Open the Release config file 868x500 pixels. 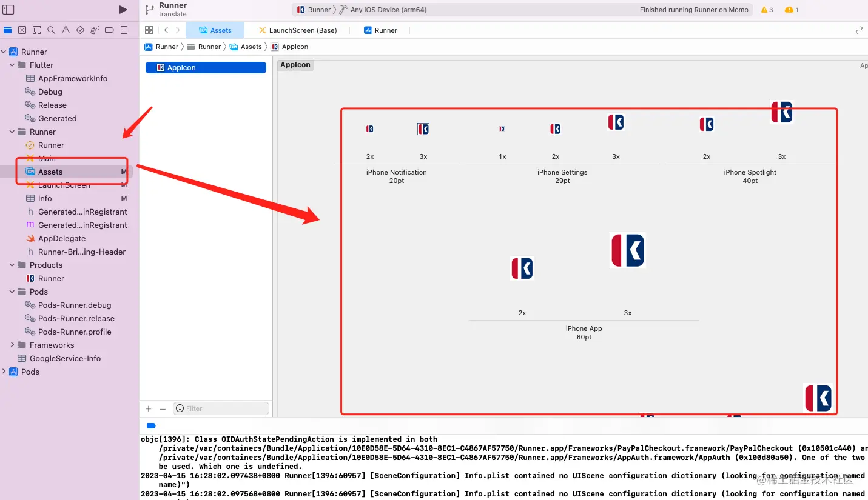(x=46, y=105)
